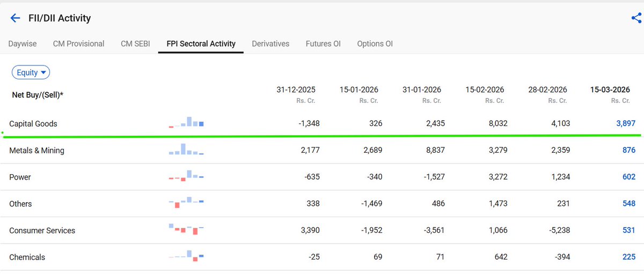Screen dimensions: 644x274
Task: Click the Metals & Mining sparkline chart
Action: click(186, 149)
